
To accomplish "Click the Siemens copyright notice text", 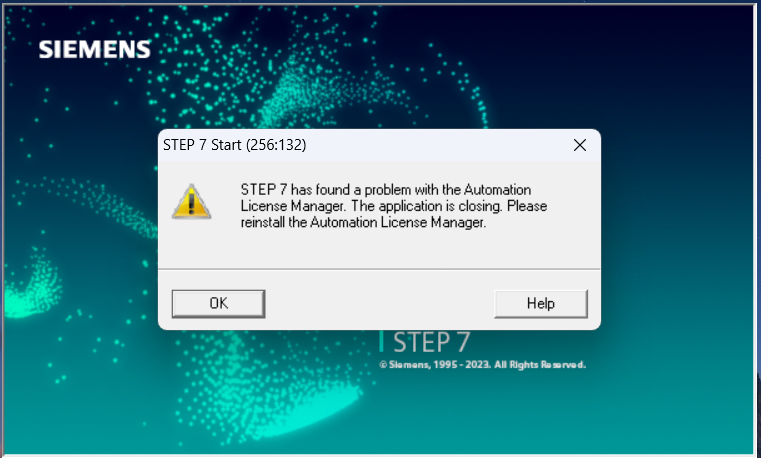I will click(x=482, y=365).
